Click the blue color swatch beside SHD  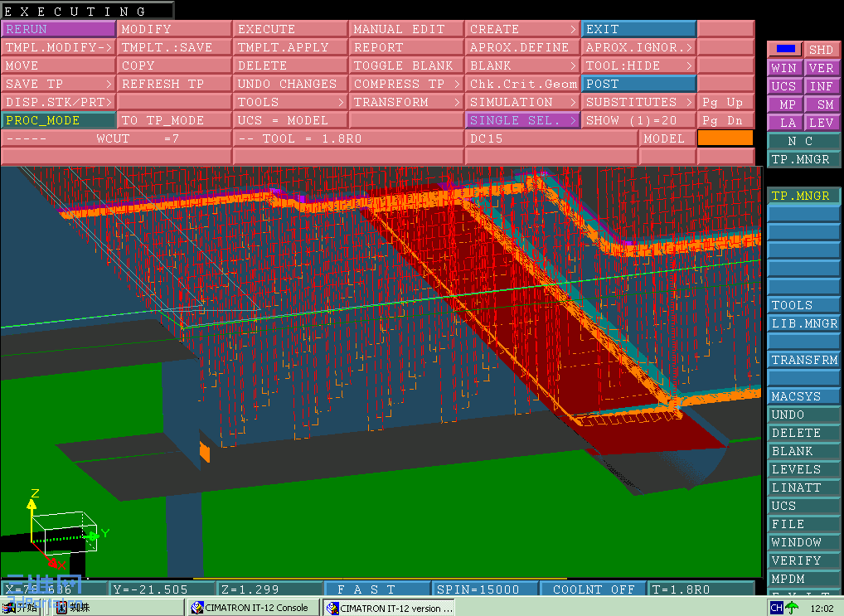click(785, 49)
